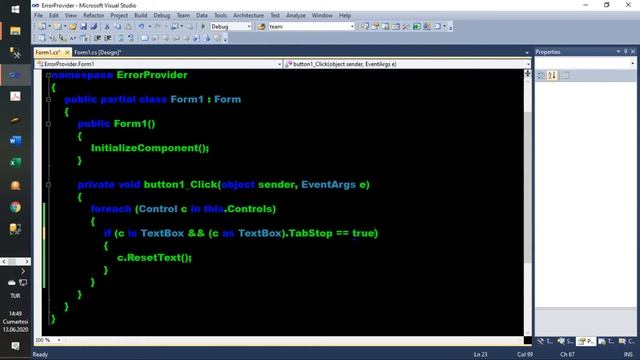The width and height of the screenshot is (640, 360).
Task: Open the Build menu
Action: tap(140, 16)
